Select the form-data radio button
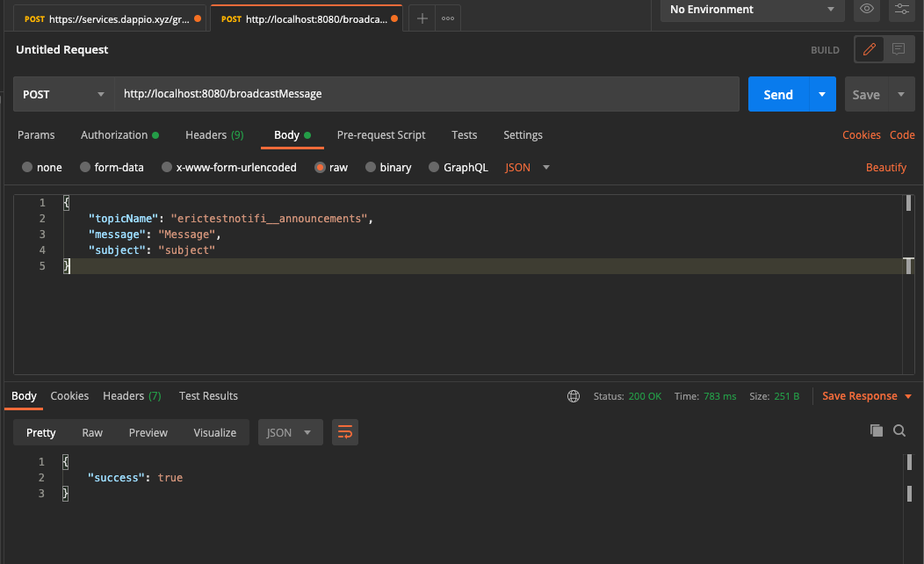The width and height of the screenshot is (924, 564). [x=85, y=167]
